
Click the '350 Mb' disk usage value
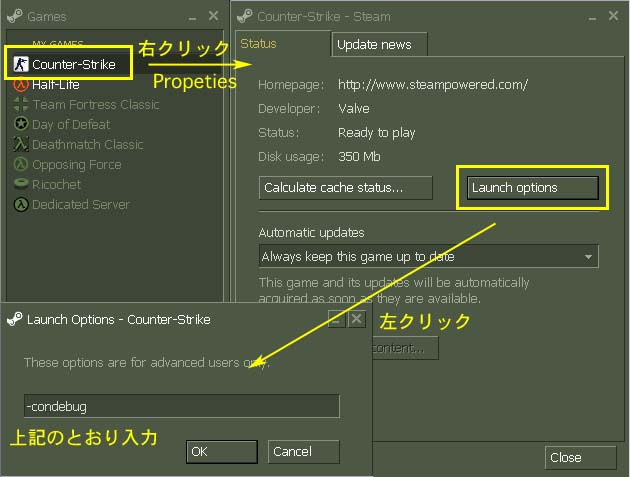pos(359,156)
